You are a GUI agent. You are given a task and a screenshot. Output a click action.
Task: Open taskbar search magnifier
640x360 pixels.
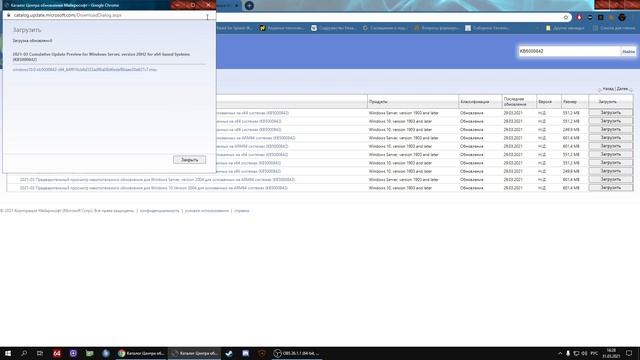[x=24, y=353]
